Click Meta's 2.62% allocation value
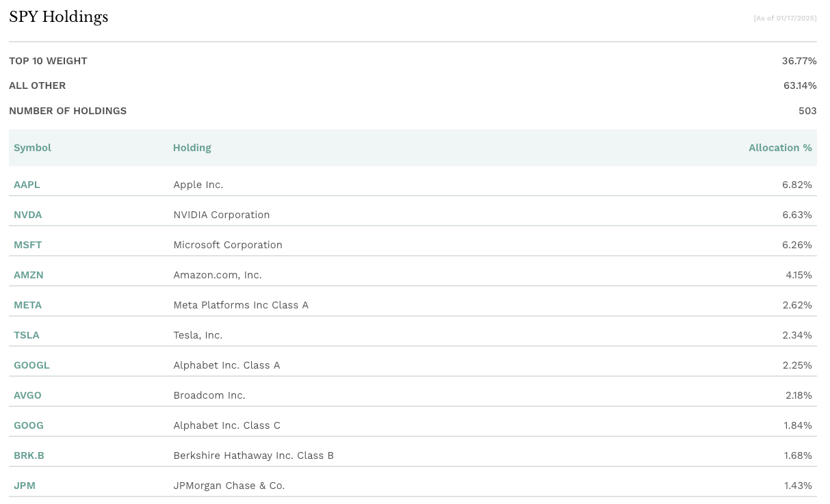830x504 pixels. [797, 305]
